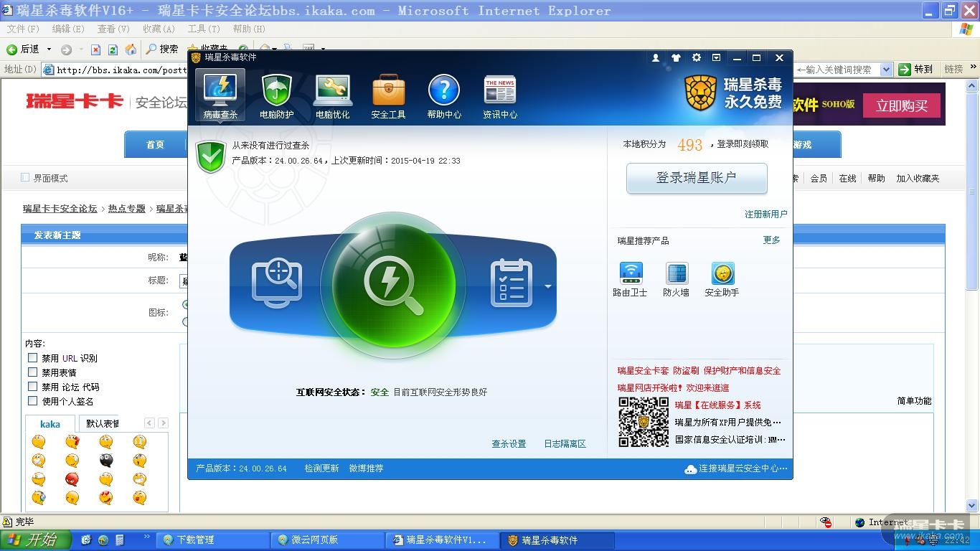Tick the 禁用 URL 识别 checkbox
This screenshot has height=551, width=980.
point(32,358)
